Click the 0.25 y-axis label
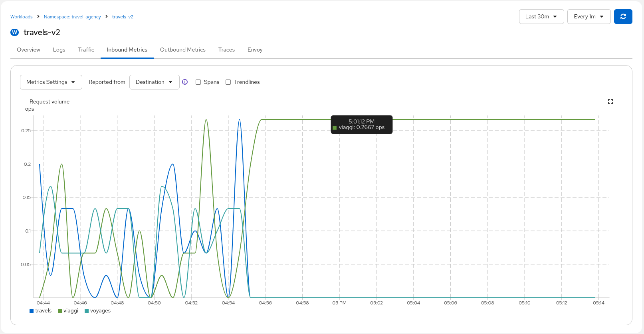Viewport: 644px width, 334px height. (x=26, y=131)
